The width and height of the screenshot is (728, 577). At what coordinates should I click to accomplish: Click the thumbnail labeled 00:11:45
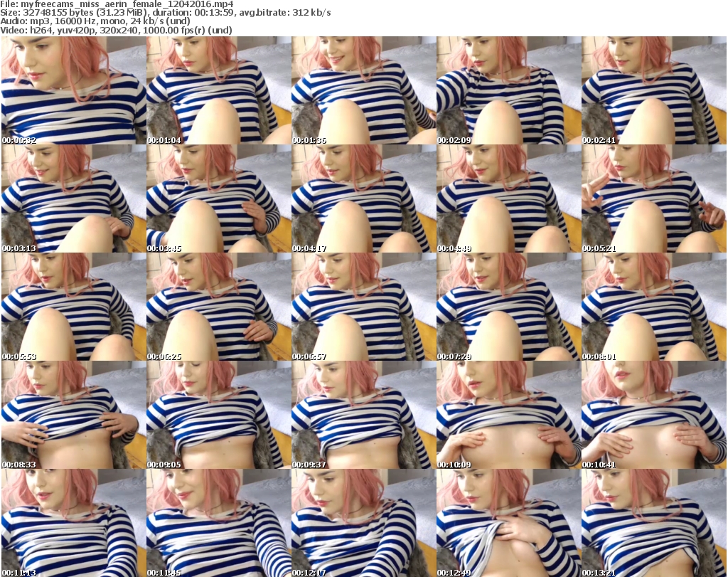coord(218,523)
